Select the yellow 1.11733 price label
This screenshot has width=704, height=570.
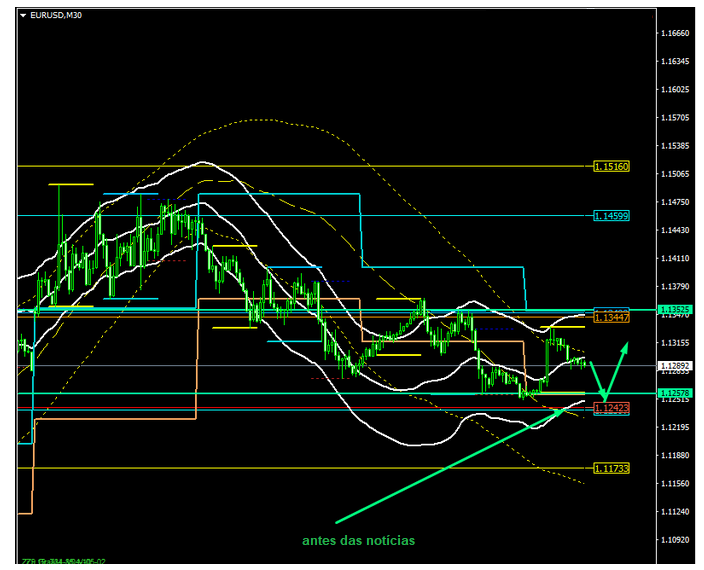point(611,468)
